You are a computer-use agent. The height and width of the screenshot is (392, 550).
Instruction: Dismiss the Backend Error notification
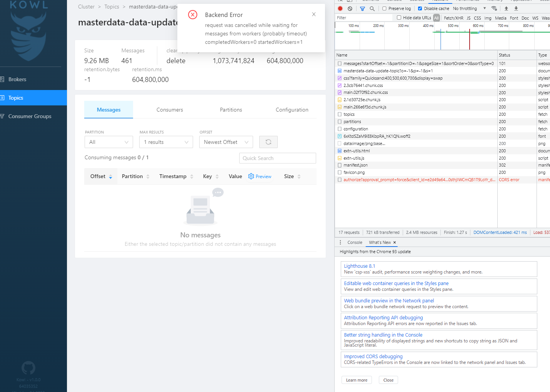[x=314, y=14]
